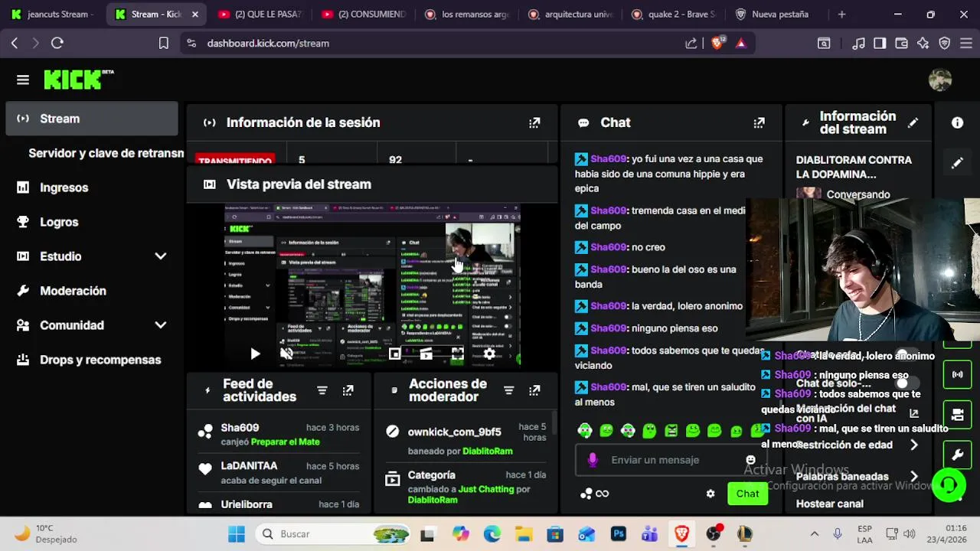Switch to jeancuts Stream browser tab
The height and width of the screenshot is (551, 980).
pyautogui.click(x=52, y=15)
